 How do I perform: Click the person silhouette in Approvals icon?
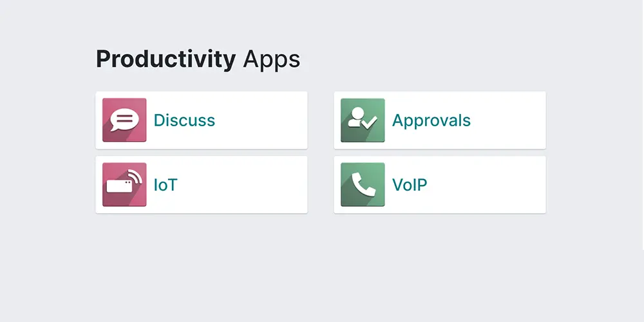point(355,117)
